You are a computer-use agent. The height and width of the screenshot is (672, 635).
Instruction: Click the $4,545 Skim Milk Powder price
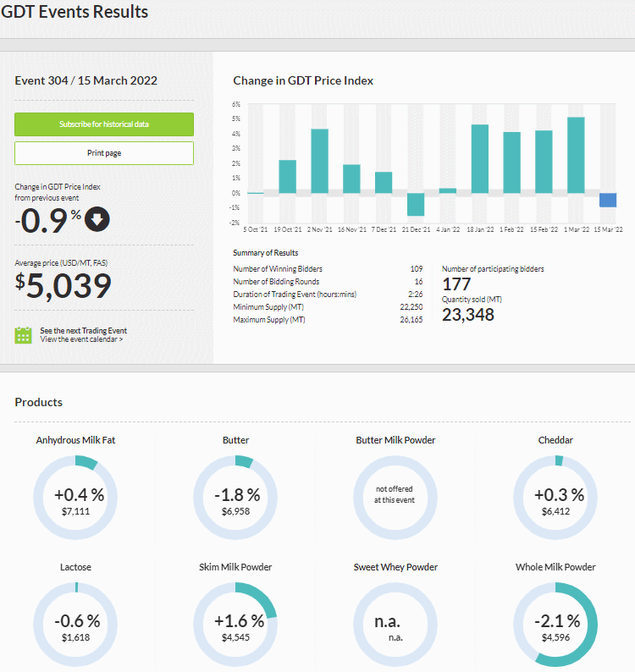coord(235,637)
